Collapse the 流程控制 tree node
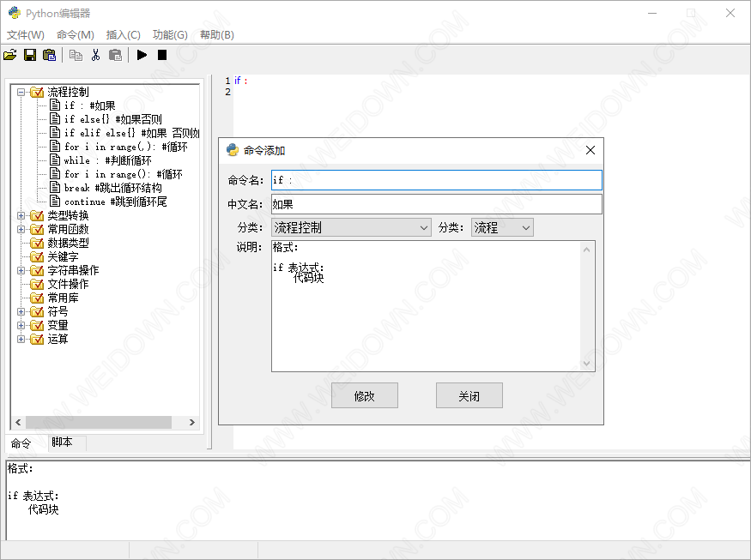Viewport: 751px width, 560px height. click(21, 93)
